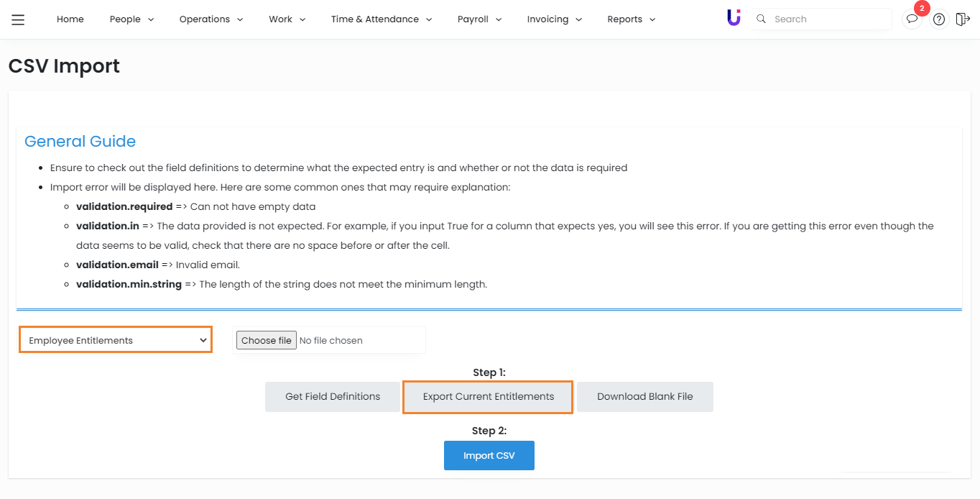
Task: Open the chat messages icon
Action: (x=912, y=19)
